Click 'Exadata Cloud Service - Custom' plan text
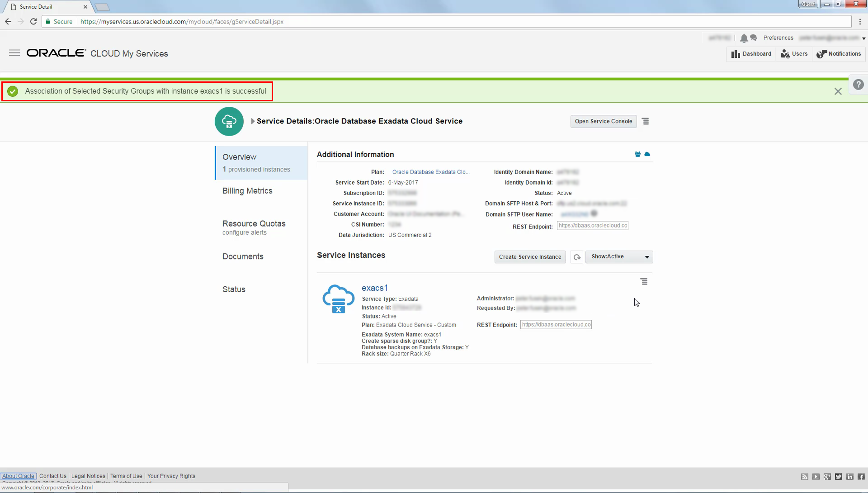 [x=416, y=325]
